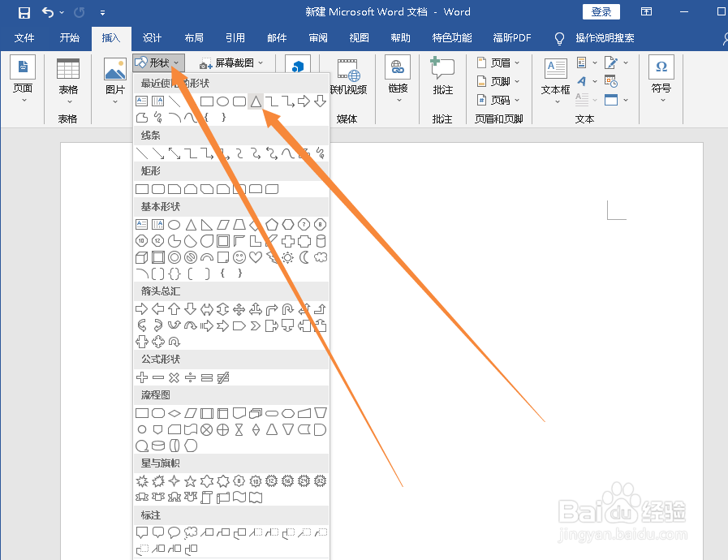Click 操作说明搜索 tell-me search box
The image size is (728, 560).
pos(605,38)
